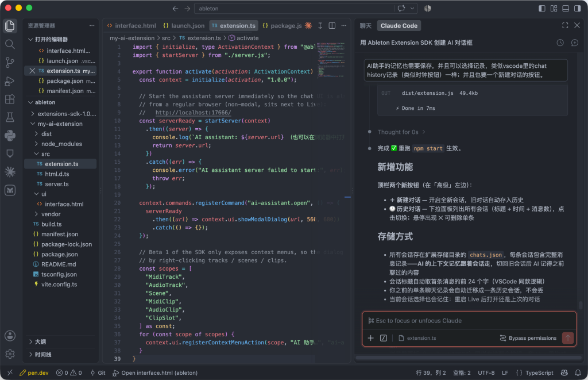Open the Search view in activity bar
Viewport: 588px width, 380px height.
point(10,44)
